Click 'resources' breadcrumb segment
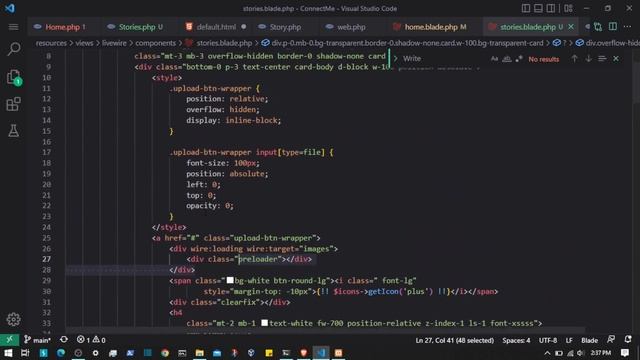Image resolution: width=640 pixels, height=360 pixels. click(x=51, y=43)
